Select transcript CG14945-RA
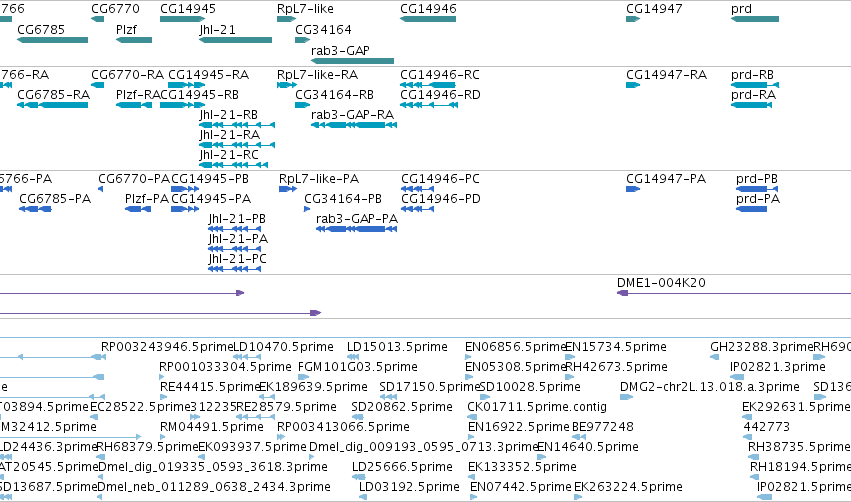The image size is (851, 502). pos(208,75)
